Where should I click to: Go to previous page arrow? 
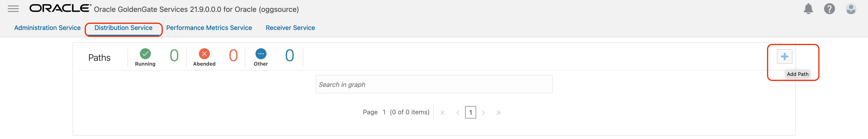tap(458, 113)
